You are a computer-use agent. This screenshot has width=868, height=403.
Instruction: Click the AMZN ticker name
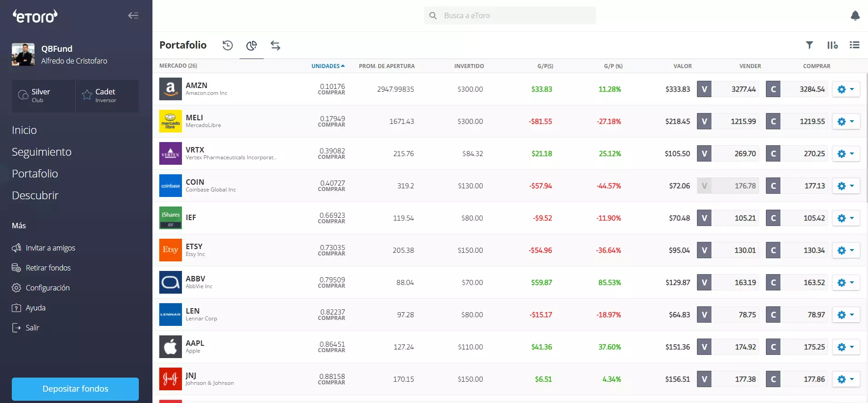196,85
